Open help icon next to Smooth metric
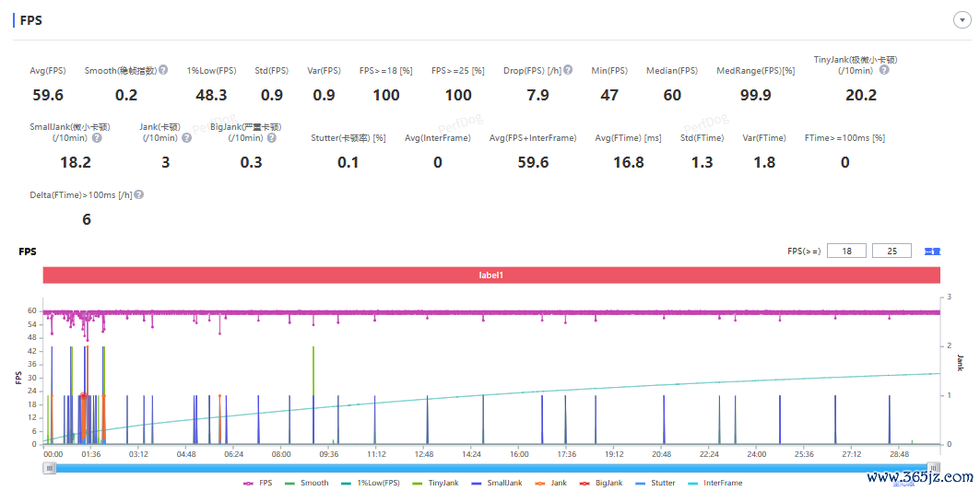 pyautogui.click(x=163, y=70)
